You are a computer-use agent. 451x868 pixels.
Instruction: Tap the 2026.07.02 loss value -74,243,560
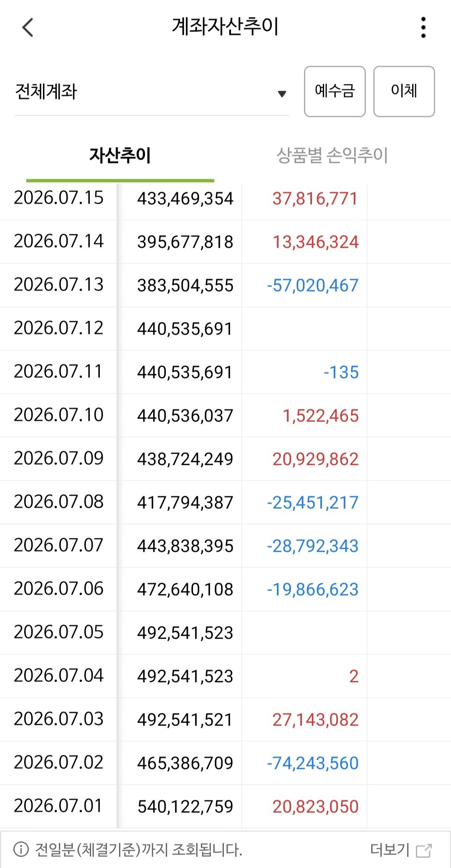313,763
